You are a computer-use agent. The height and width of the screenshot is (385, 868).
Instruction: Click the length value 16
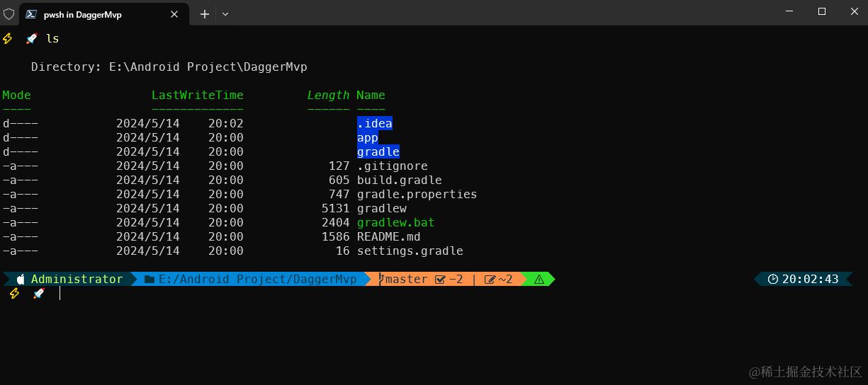pyautogui.click(x=343, y=251)
